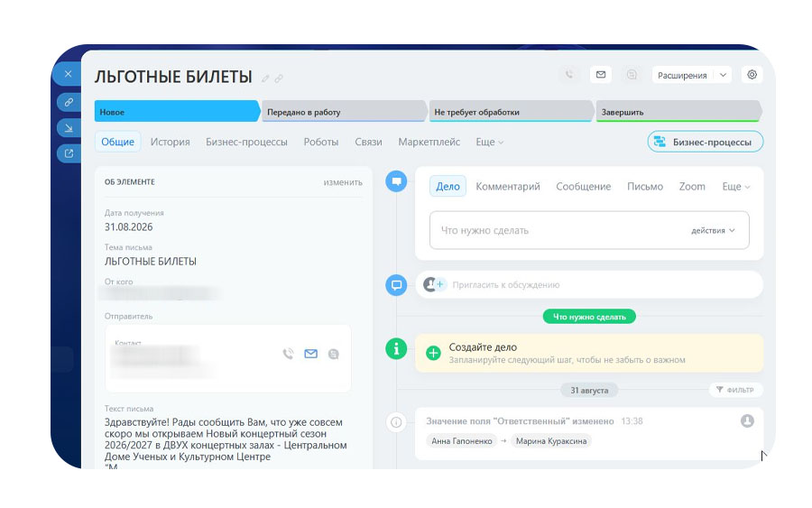Click the envelope icon in the top toolbar
The image size is (812, 508).
(601, 75)
